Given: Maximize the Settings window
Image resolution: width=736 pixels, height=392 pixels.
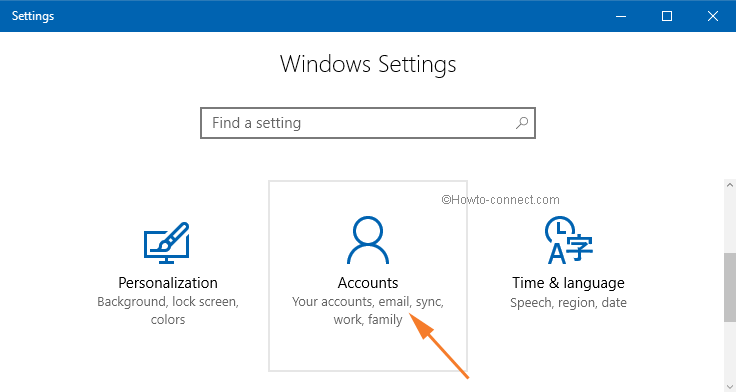Looking at the screenshot, I should pyautogui.click(x=667, y=16).
